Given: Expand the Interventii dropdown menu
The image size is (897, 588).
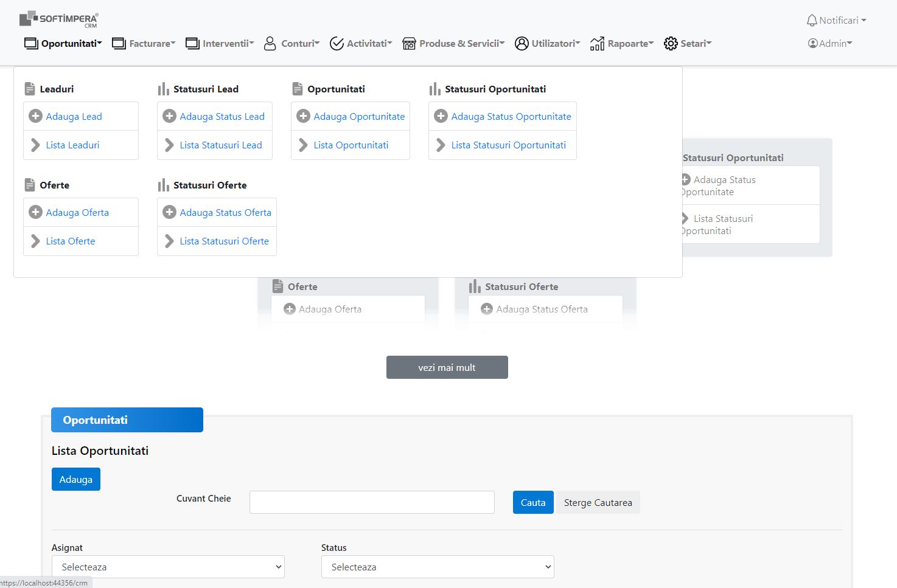Looking at the screenshot, I should tap(220, 43).
